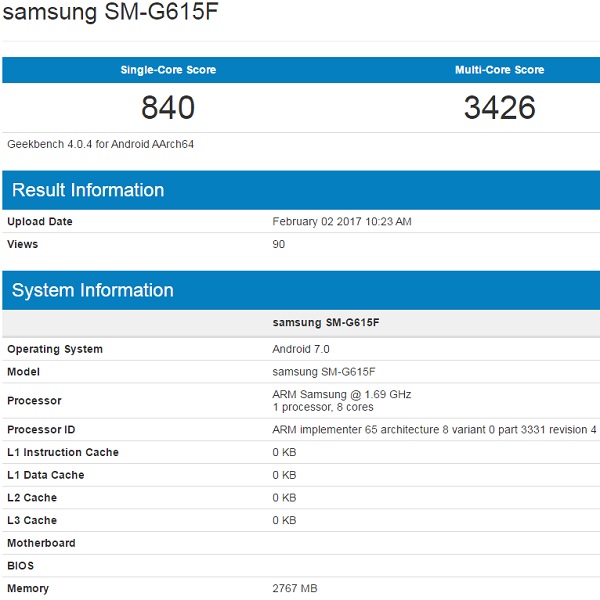This screenshot has height=600, width=600.
Task: Click the 'Result Information' section header
Action: point(88,190)
